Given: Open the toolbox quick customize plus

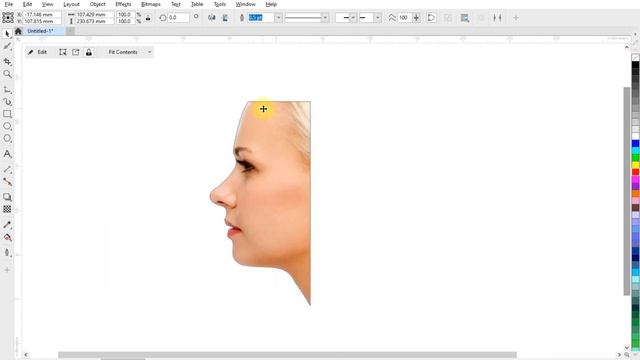Looking at the screenshot, I should pyautogui.click(x=7, y=270).
